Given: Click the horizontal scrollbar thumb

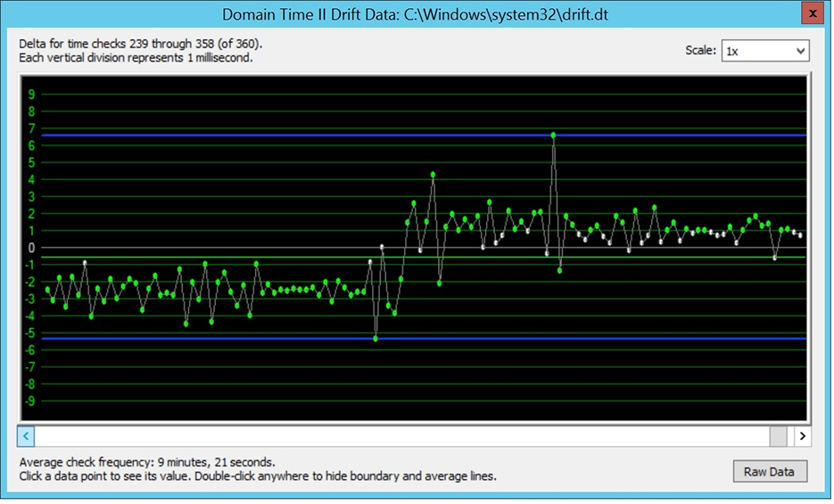Looking at the screenshot, I should click(778, 436).
